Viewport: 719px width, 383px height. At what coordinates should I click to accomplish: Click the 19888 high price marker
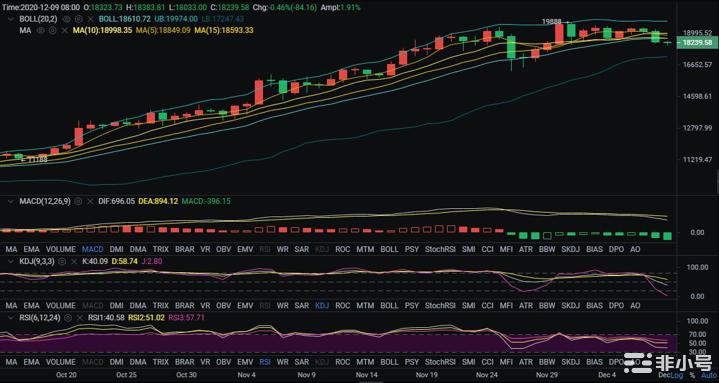point(552,22)
